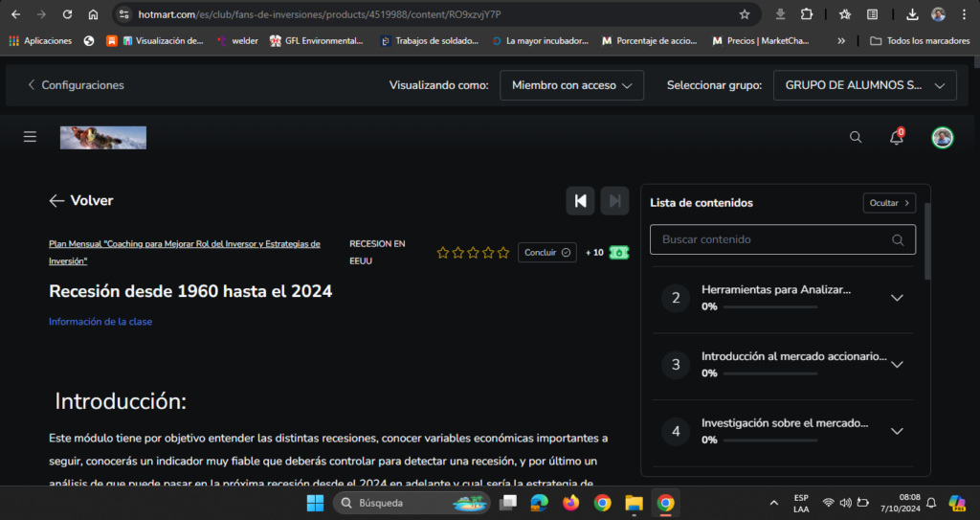Viewport: 980px width, 520px height.
Task: Rate the class with the fifth star
Action: [x=503, y=253]
